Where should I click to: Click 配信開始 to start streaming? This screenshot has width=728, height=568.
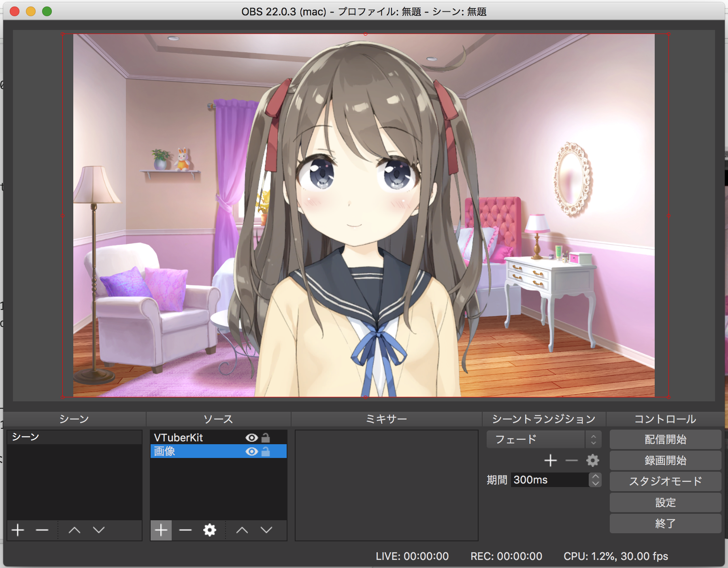[665, 439]
